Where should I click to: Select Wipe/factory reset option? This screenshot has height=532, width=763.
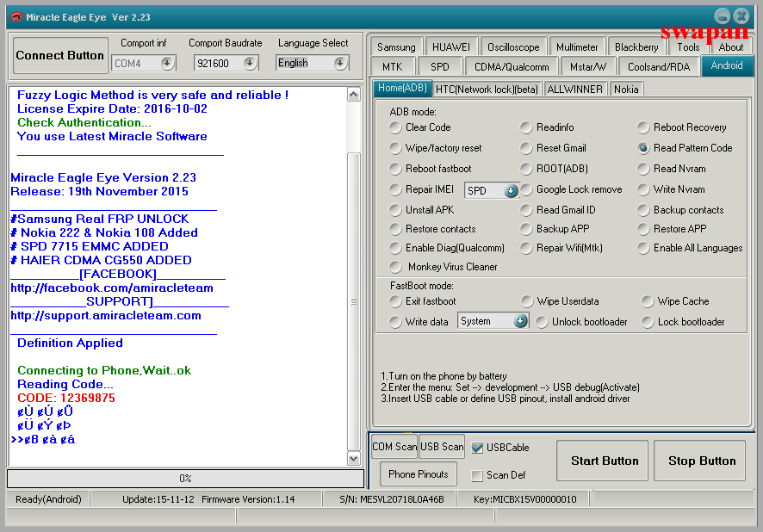(395, 148)
